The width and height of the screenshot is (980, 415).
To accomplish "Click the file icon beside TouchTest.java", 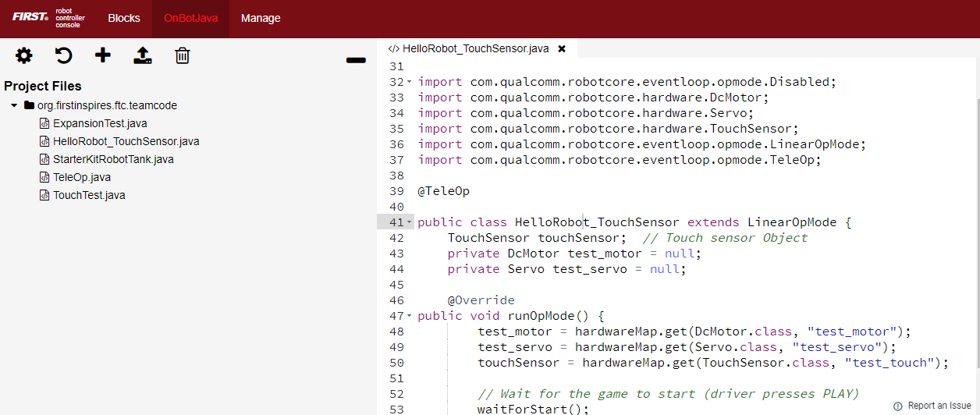I will pyautogui.click(x=44, y=195).
